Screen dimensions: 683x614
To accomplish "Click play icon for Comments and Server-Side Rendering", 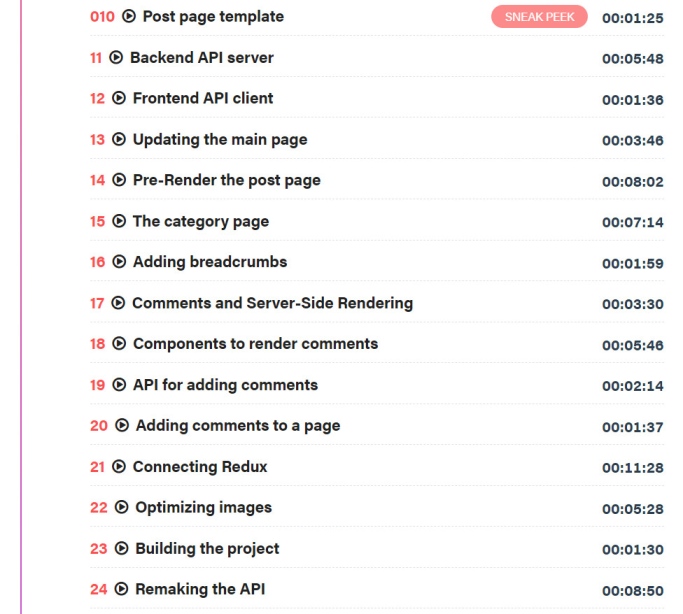I will pyautogui.click(x=118, y=303).
